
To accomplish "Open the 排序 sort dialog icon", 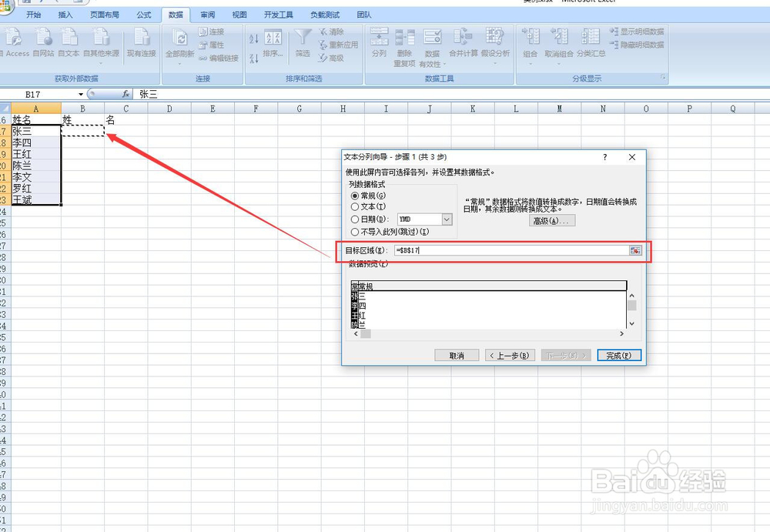I will 273,43.
